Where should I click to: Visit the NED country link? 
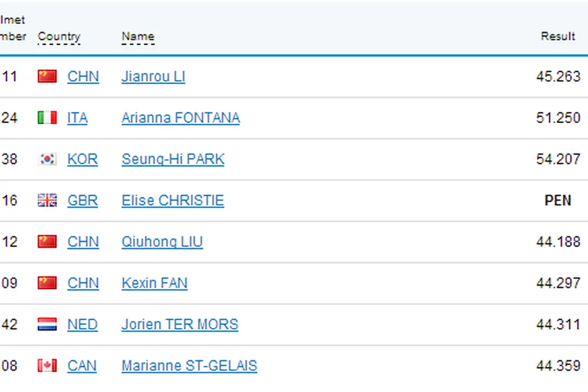pyautogui.click(x=82, y=325)
